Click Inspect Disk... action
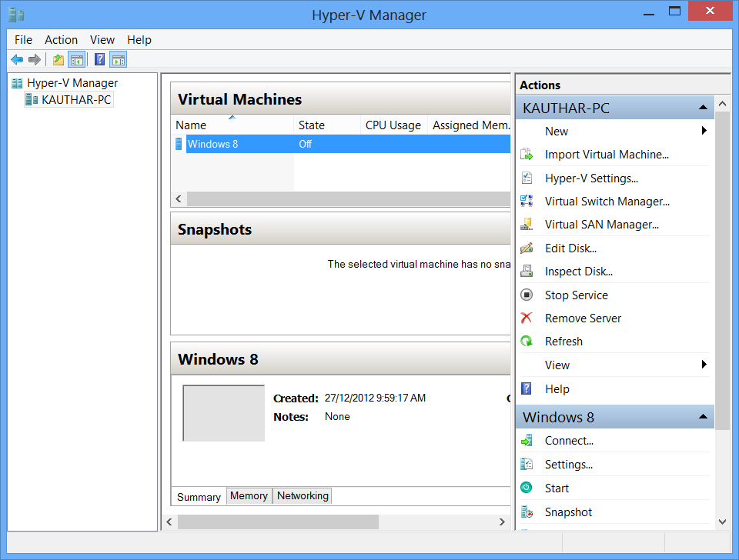This screenshot has height=560, width=739. (x=579, y=272)
